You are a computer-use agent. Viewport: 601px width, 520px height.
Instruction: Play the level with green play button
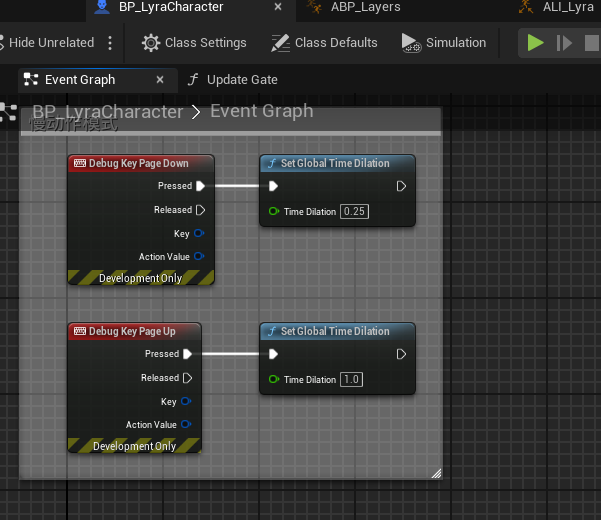(x=535, y=43)
